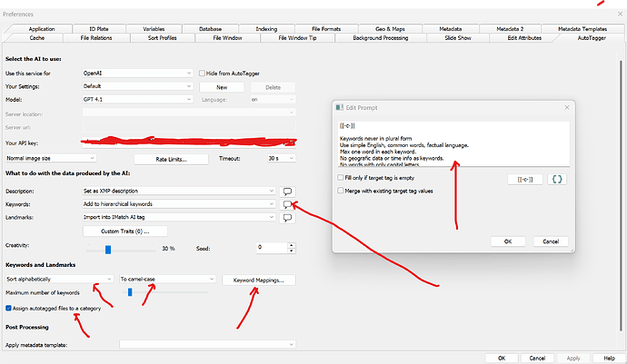Switch to the Metadata 2 tab

(510, 29)
